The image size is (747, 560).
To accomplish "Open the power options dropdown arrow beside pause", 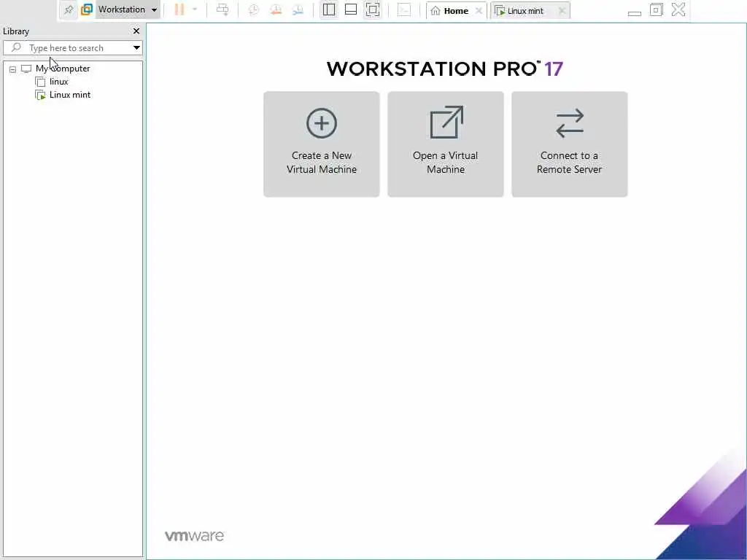I will 194,9.
